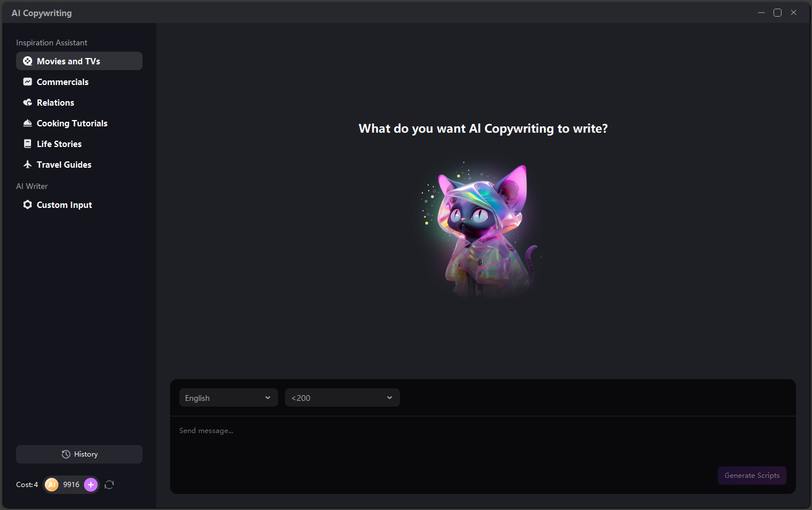Image resolution: width=812 pixels, height=510 pixels.
Task: Click the gear icon beside Custom Input
Action: point(28,204)
